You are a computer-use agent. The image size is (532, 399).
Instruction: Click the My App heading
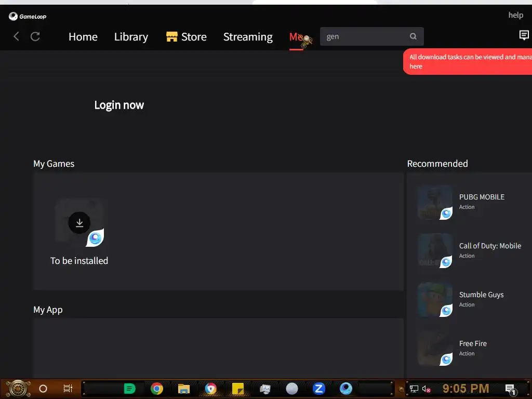click(48, 310)
